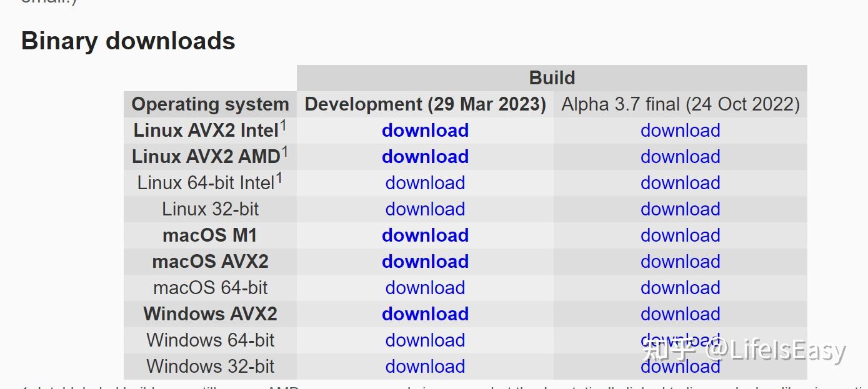Download the Development build for Windows AVX2

tap(425, 314)
